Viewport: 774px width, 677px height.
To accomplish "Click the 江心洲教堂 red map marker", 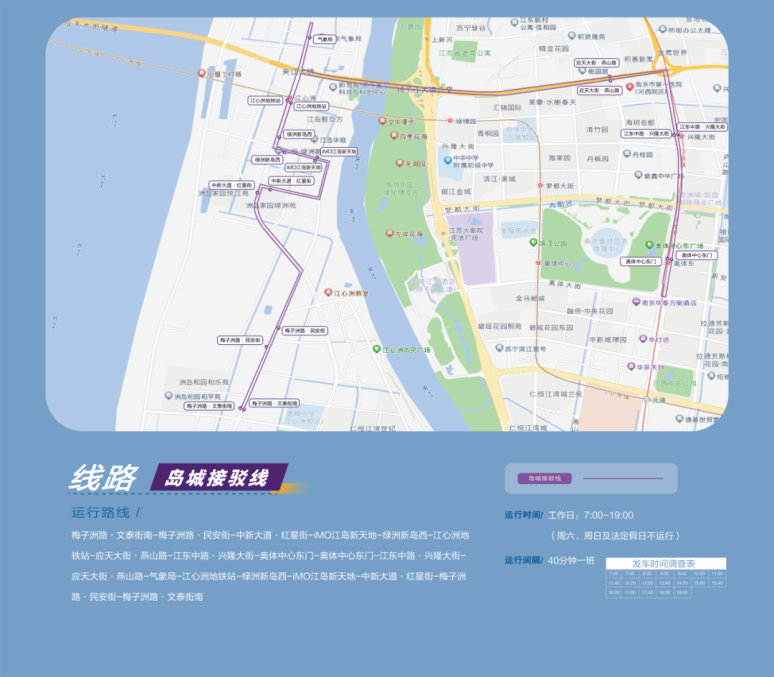I will point(328,292).
